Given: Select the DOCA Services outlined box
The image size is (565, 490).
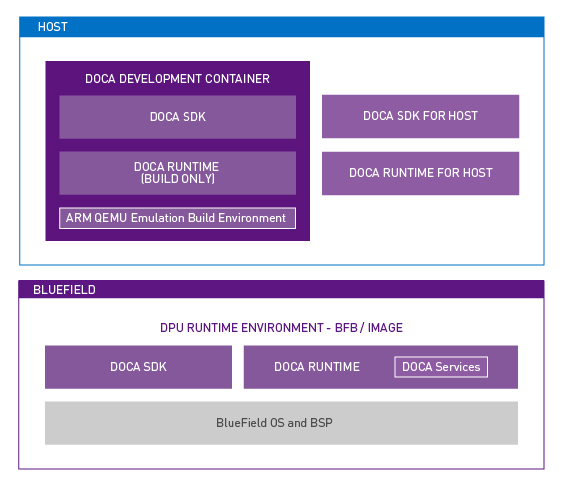Looking at the screenshot, I should (441, 367).
